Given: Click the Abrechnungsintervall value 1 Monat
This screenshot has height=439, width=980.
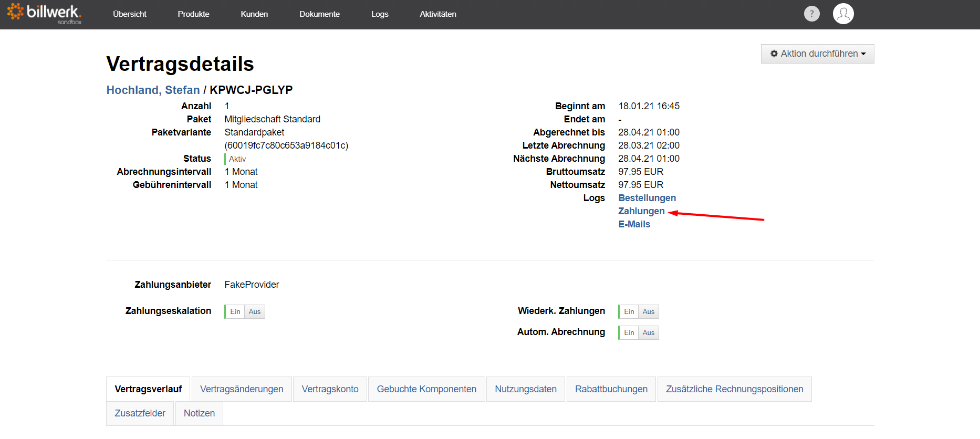Looking at the screenshot, I should click(241, 172).
